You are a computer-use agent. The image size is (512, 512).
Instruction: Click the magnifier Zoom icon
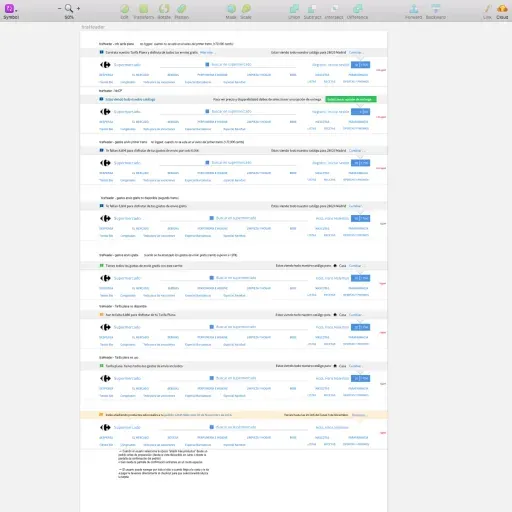click(x=69, y=8)
